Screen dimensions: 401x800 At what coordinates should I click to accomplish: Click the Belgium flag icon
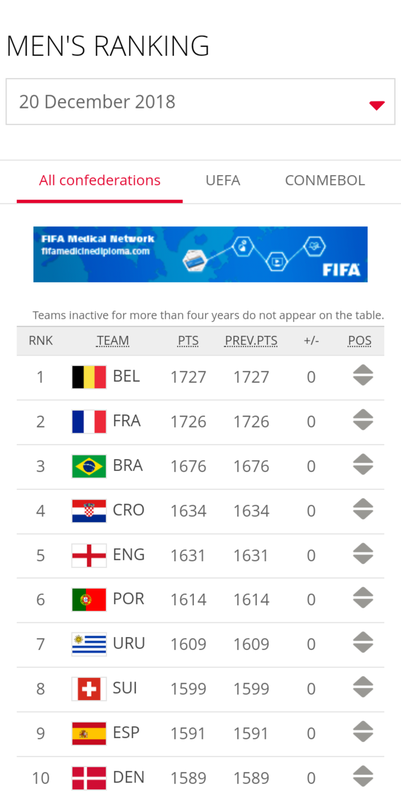89,377
